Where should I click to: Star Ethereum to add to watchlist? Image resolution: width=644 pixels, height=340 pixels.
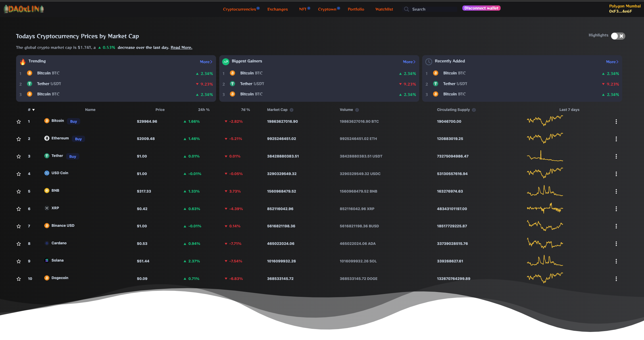(19, 139)
